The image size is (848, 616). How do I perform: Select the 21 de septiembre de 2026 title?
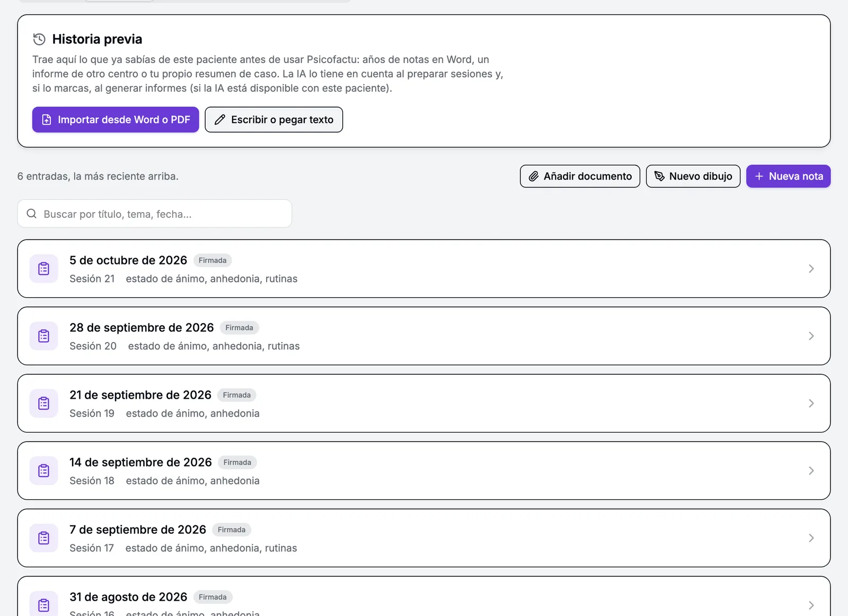point(140,395)
